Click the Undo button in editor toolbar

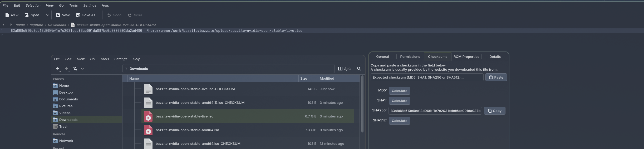pyautogui.click(x=114, y=15)
